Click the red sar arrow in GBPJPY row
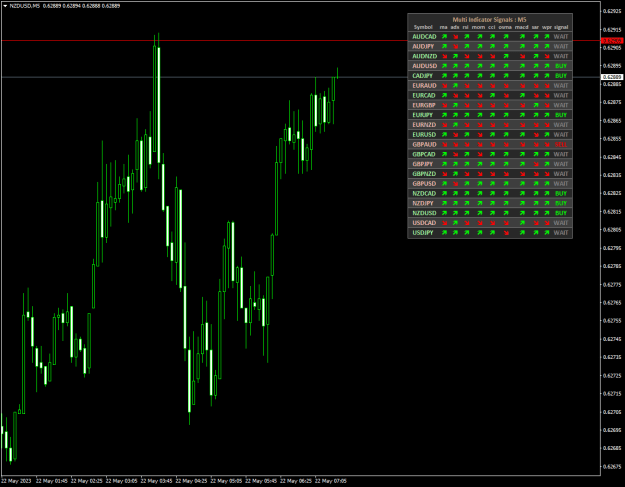Image resolution: width=625 pixels, height=487 pixels. point(536,164)
